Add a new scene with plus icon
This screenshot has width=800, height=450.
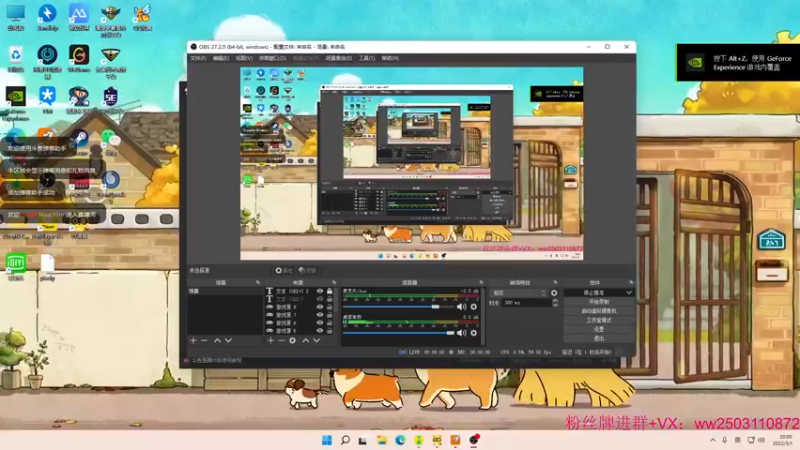193,340
